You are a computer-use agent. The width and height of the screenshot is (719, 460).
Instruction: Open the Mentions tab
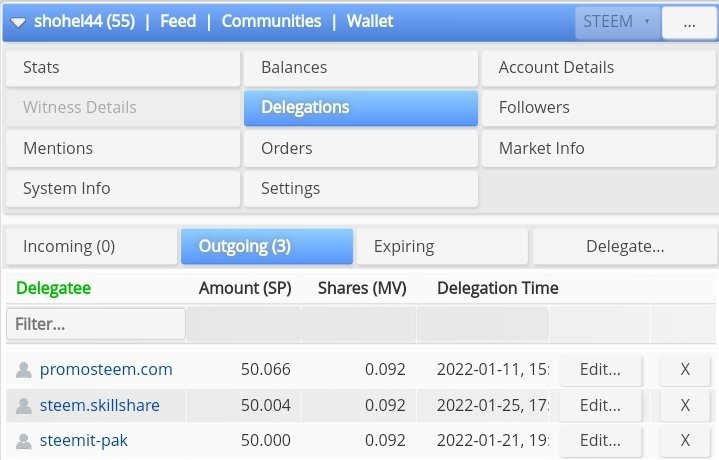(x=123, y=149)
